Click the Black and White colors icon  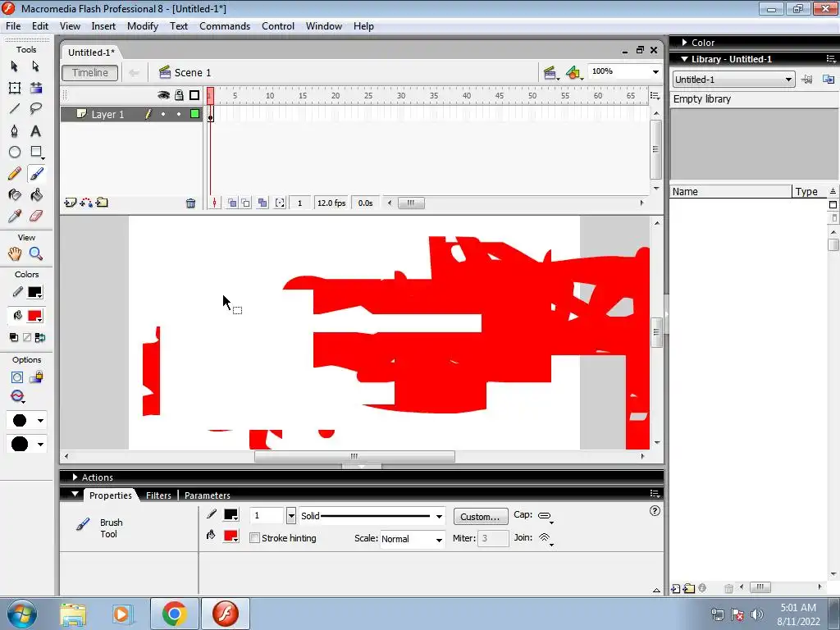(14, 337)
